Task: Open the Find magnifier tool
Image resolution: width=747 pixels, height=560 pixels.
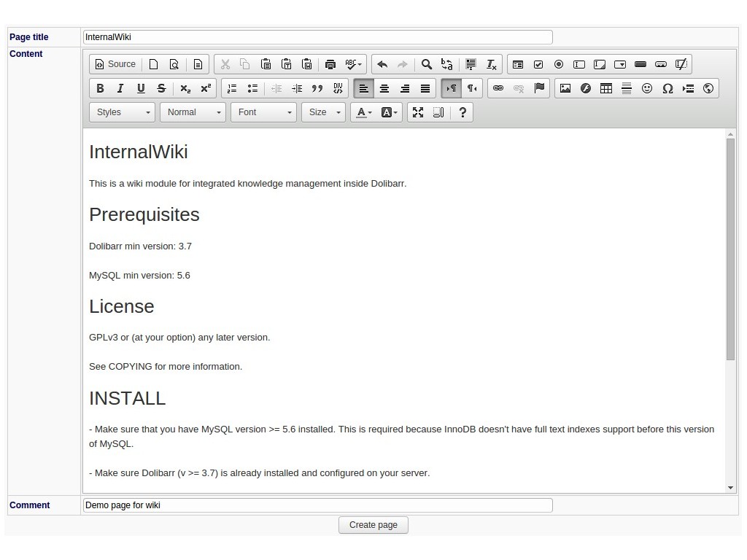Action: (x=426, y=64)
